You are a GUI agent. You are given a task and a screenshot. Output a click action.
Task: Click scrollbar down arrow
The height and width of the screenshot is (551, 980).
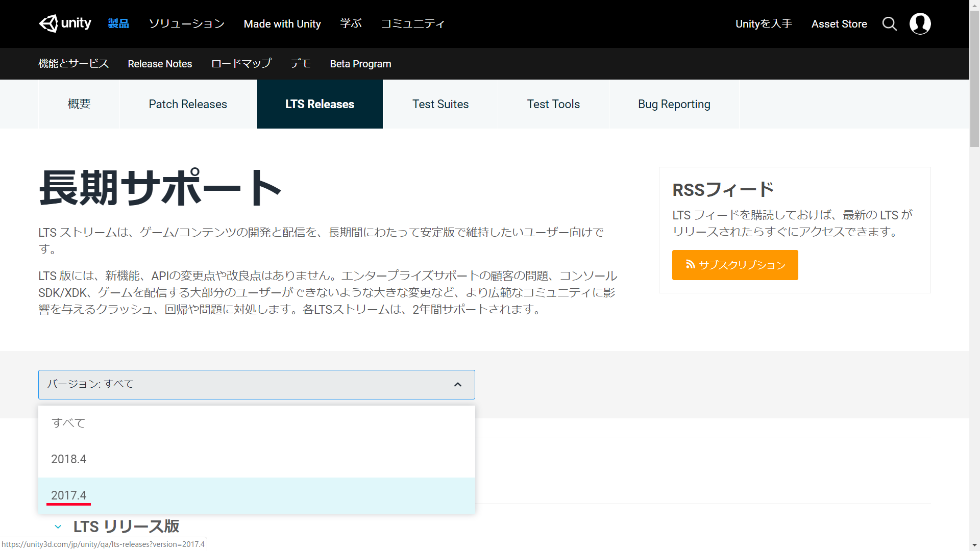point(974,545)
